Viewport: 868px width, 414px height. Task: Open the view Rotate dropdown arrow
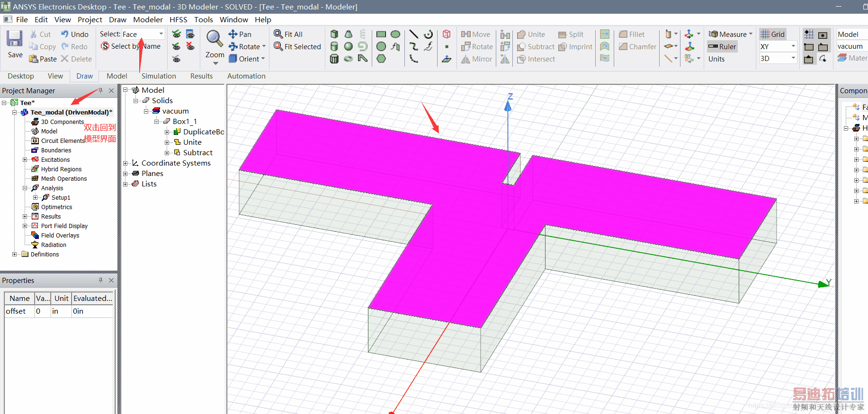pyautogui.click(x=264, y=46)
